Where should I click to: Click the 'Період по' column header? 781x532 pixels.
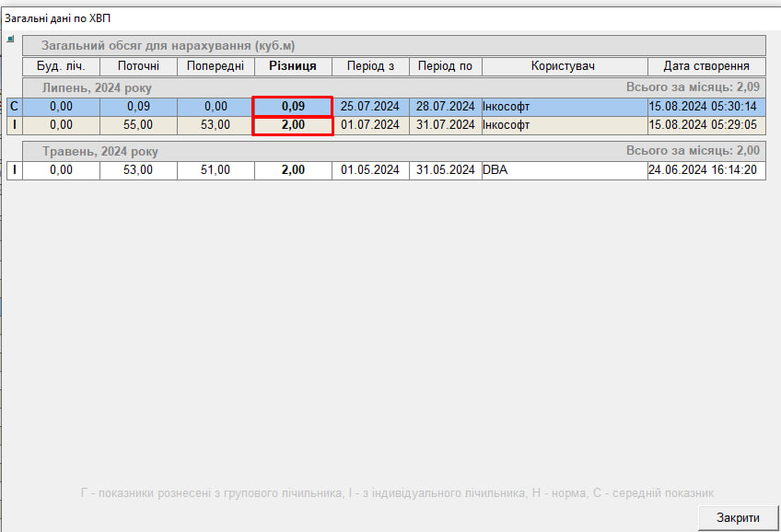[x=445, y=66]
